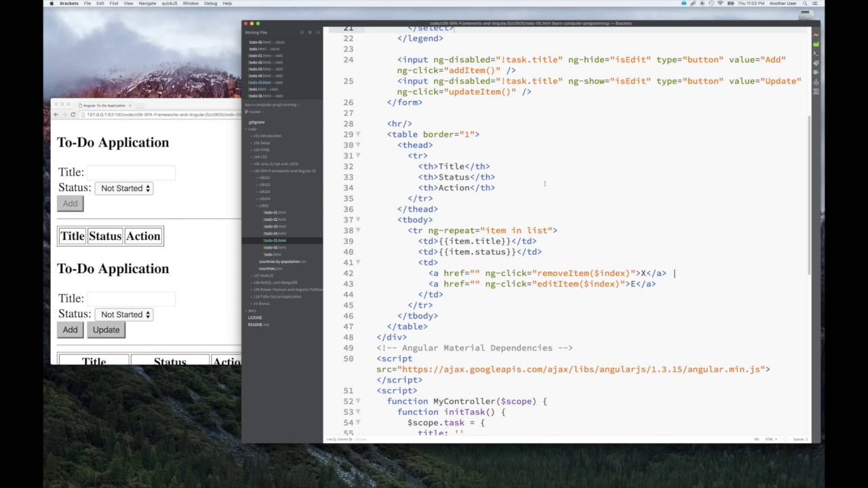The height and width of the screenshot is (488, 868).
Task: Click the greyed-out Add button in first form
Action: click(70, 203)
